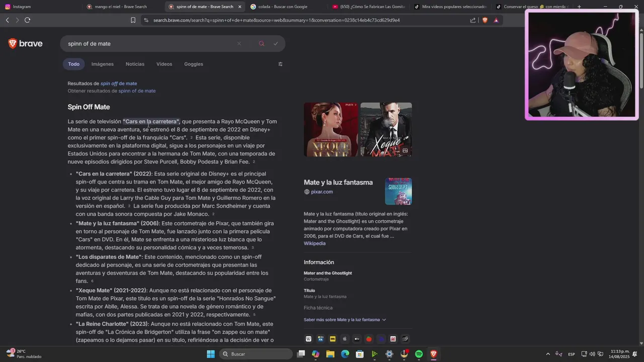Select the 'Videos' search filter
This screenshot has height=362, width=644.
click(164, 64)
